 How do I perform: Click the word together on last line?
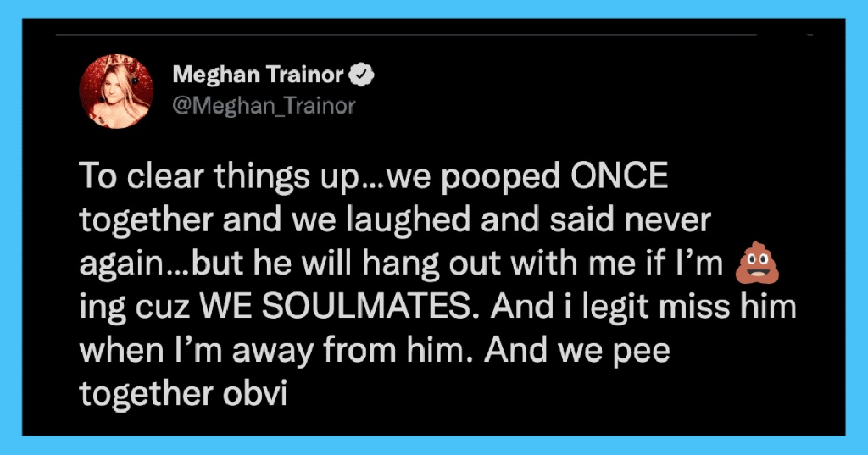[x=147, y=395]
